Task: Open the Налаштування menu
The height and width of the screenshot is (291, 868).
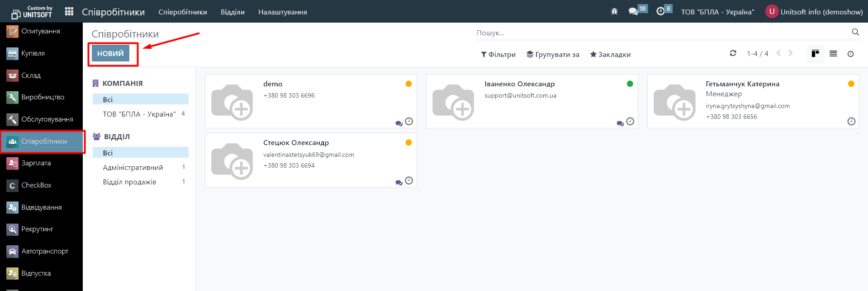Action: [x=282, y=12]
